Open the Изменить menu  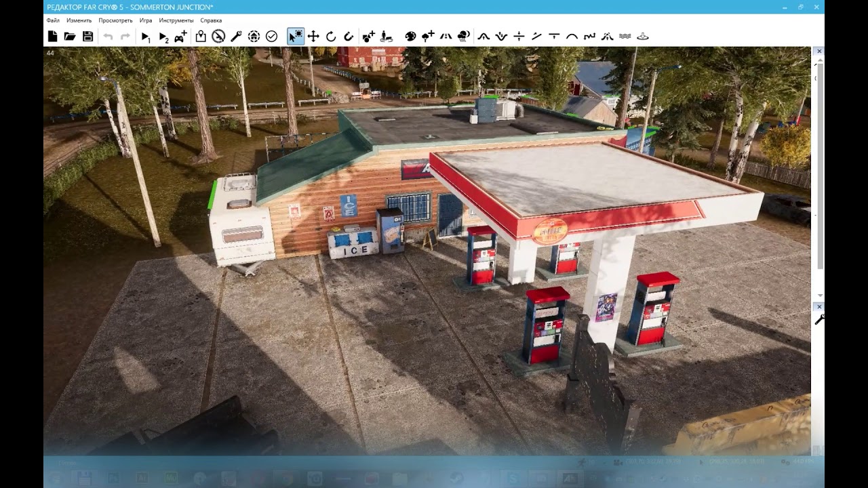(x=79, y=20)
